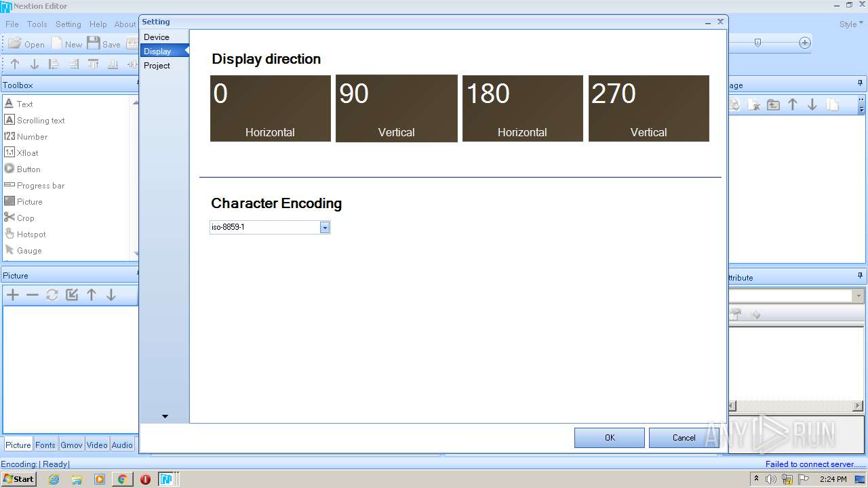Switch to the Gmov resource tab
This screenshot has width=868, height=488.
[x=71, y=445]
